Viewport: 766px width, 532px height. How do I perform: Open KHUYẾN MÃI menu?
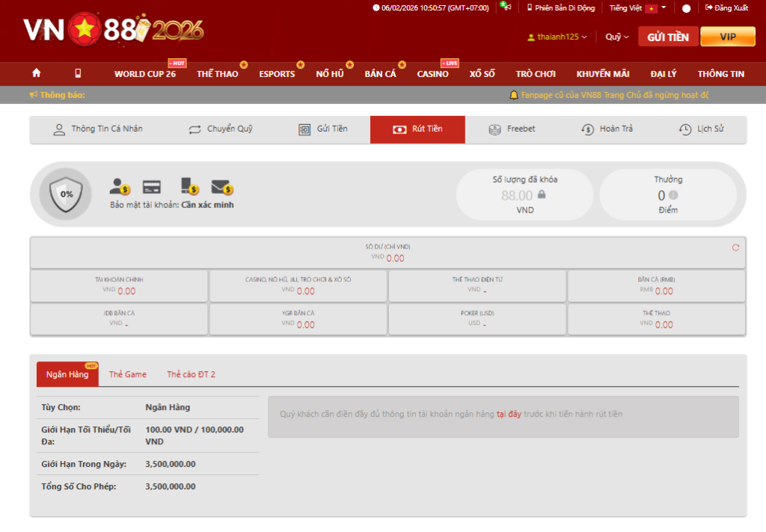point(603,74)
